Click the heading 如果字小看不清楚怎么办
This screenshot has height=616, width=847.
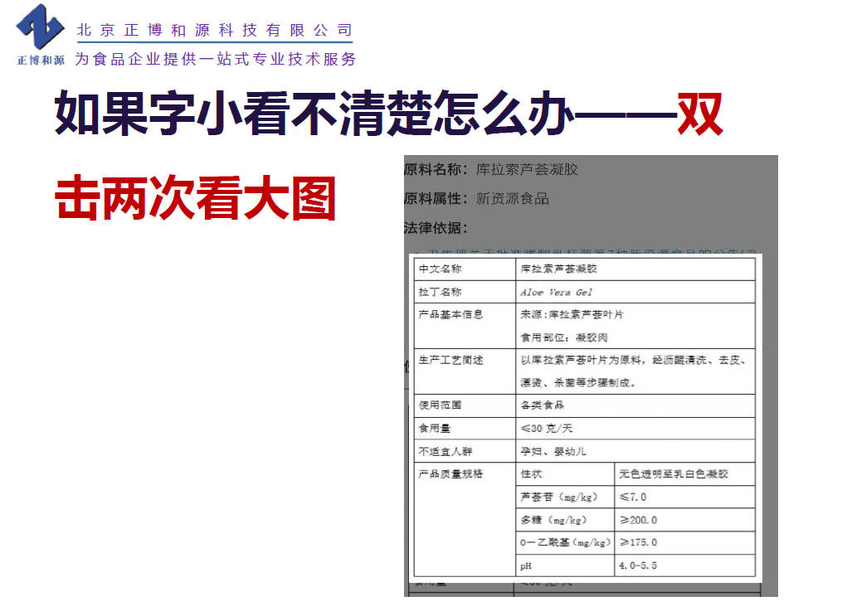[314, 114]
